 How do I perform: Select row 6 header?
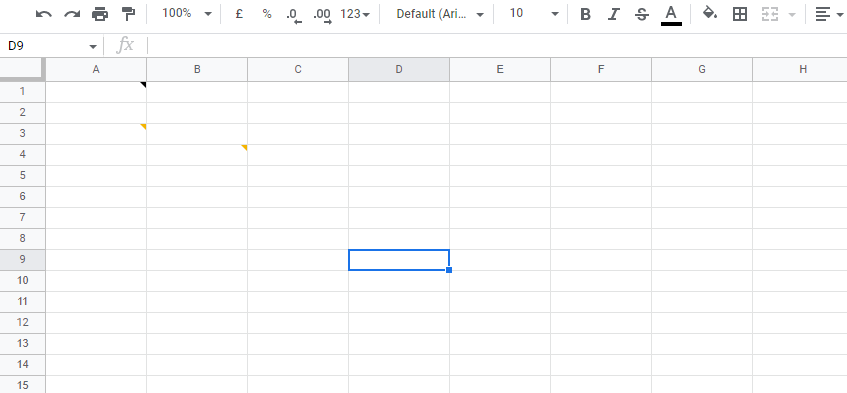(x=23, y=197)
